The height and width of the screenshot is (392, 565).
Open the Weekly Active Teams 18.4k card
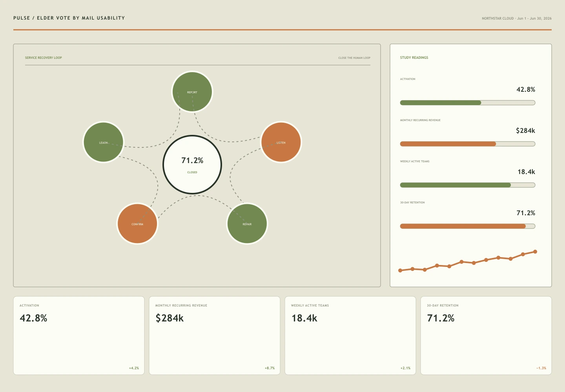click(x=350, y=336)
